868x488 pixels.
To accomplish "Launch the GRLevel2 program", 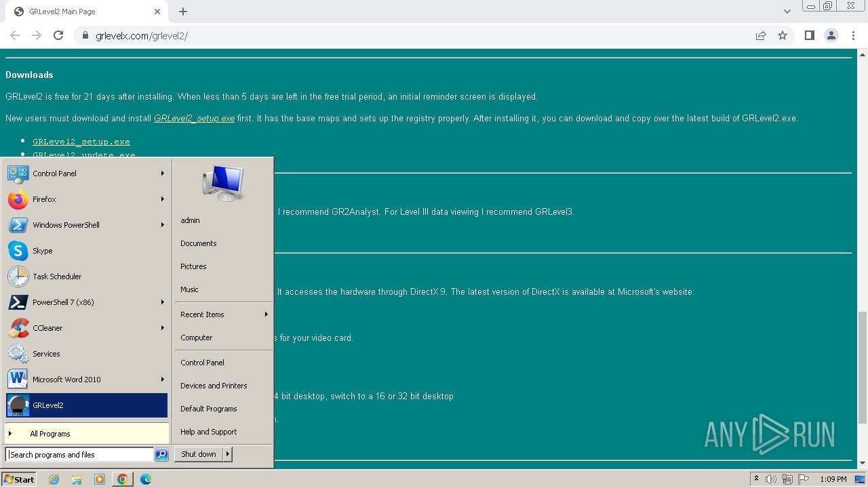I will [87, 405].
